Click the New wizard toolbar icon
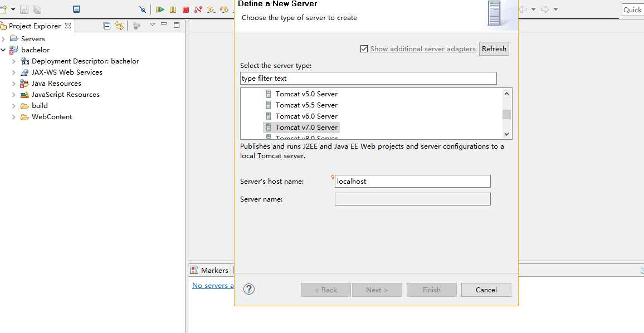Screen dimensions: 644x333 tap(3, 9)
